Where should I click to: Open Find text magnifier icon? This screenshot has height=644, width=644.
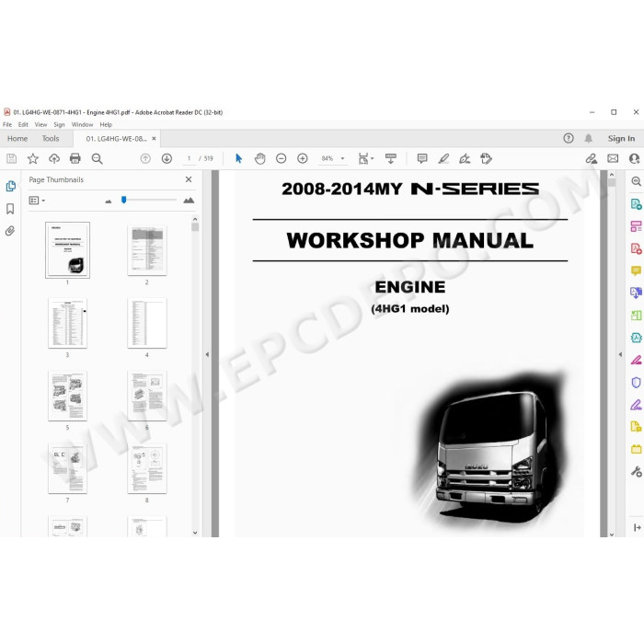[x=97, y=158]
